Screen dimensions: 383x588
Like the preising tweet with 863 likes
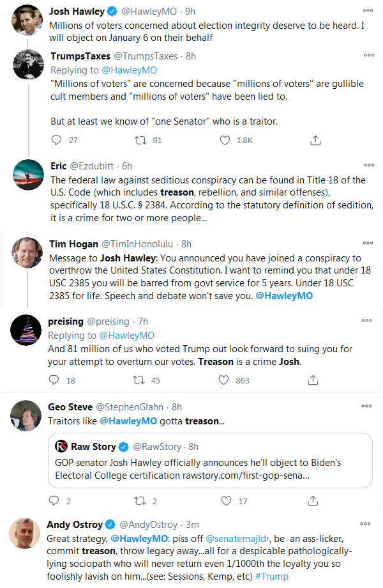(224, 380)
